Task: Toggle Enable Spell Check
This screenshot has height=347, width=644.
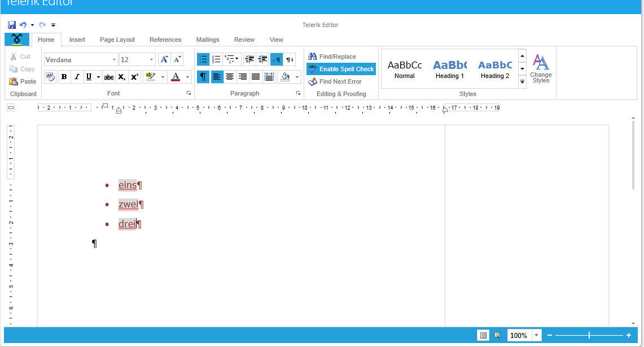Action: (x=341, y=69)
